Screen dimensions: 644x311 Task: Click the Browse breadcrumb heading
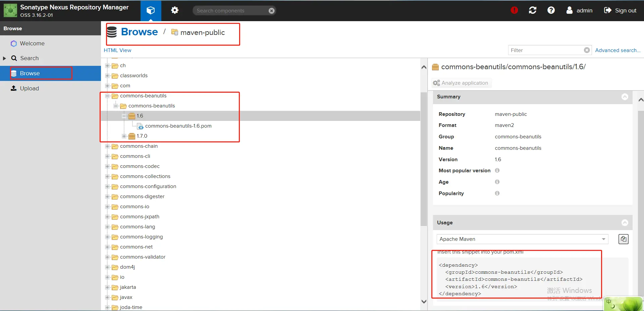tap(139, 32)
